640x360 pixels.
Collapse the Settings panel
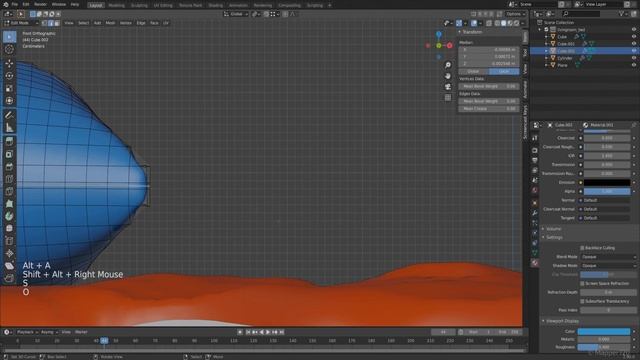[x=554, y=237]
